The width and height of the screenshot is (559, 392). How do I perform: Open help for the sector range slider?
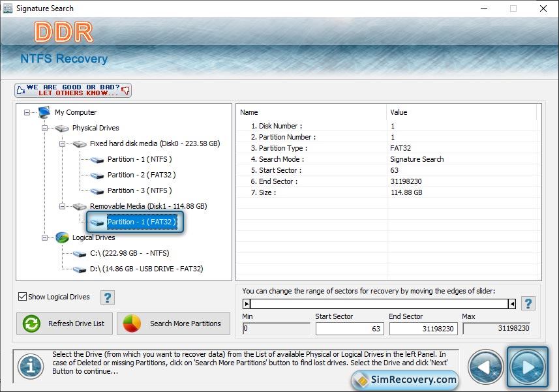tap(528, 304)
